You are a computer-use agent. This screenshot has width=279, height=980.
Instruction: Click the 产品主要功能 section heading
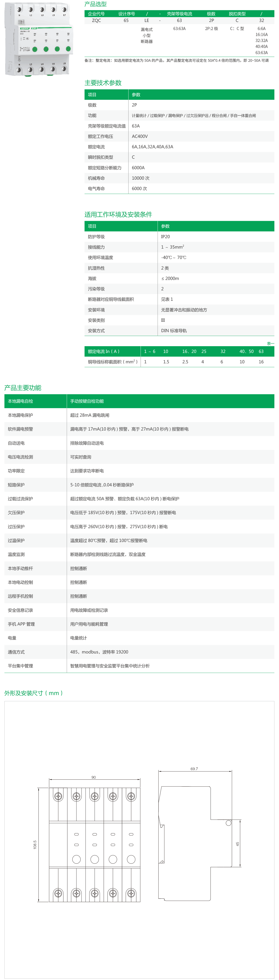tap(23, 388)
